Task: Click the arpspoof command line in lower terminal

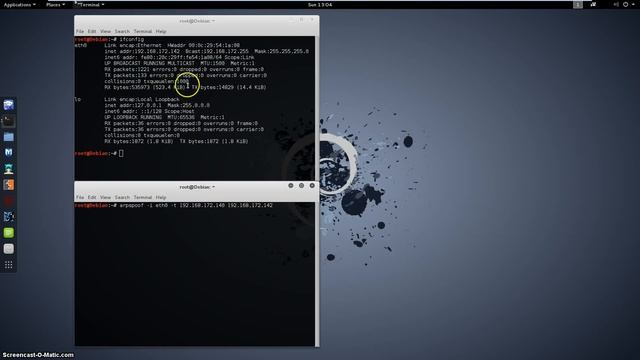Action: [x=196, y=206]
